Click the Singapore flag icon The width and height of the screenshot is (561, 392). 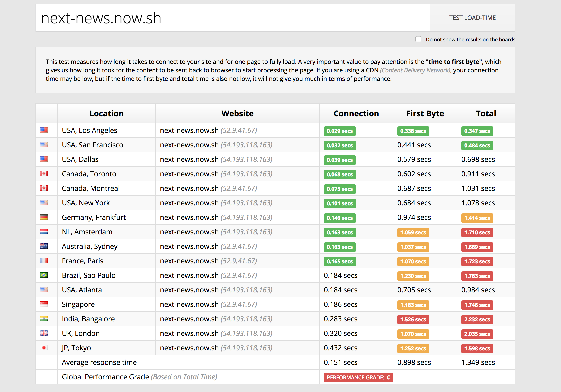(x=44, y=304)
